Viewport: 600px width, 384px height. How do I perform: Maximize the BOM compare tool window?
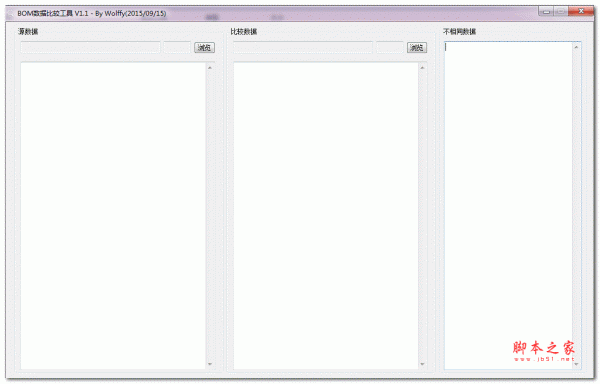[561, 12]
